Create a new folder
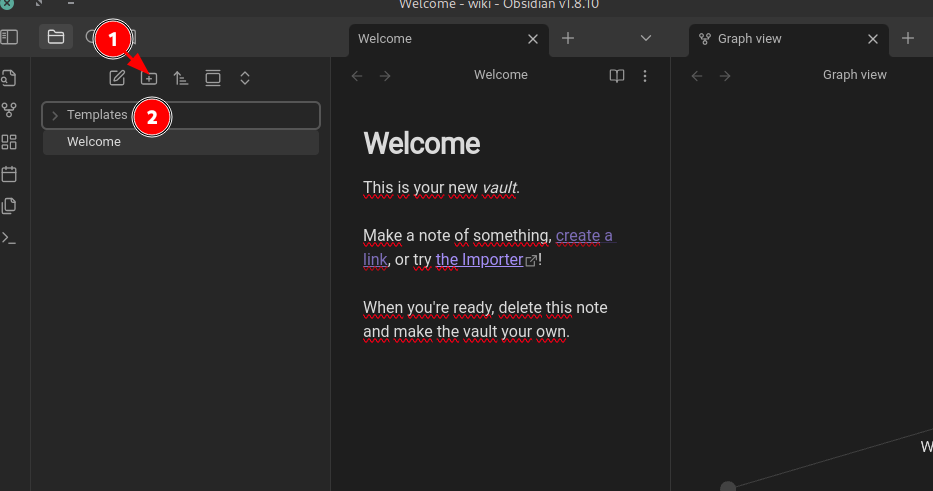Image resolution: width=933 pixels, height=491 pixels. pos(149,78)
